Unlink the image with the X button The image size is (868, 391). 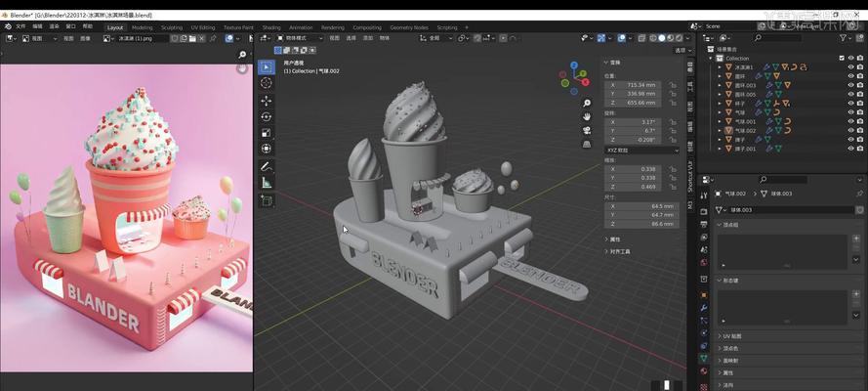click(201, 38)
